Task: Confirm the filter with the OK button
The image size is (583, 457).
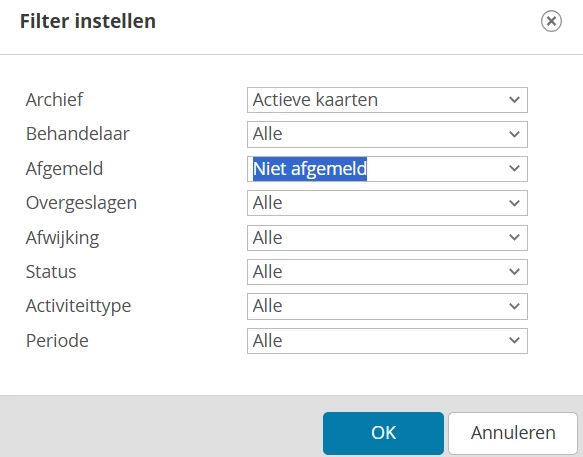Action: pos(383,433)
